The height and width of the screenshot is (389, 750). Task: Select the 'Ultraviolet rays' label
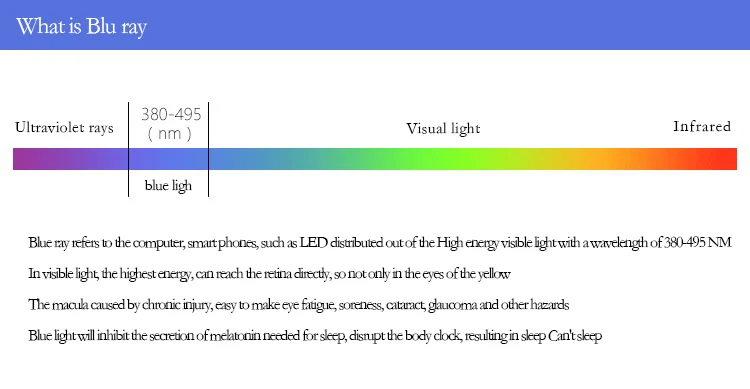point(64,128)
